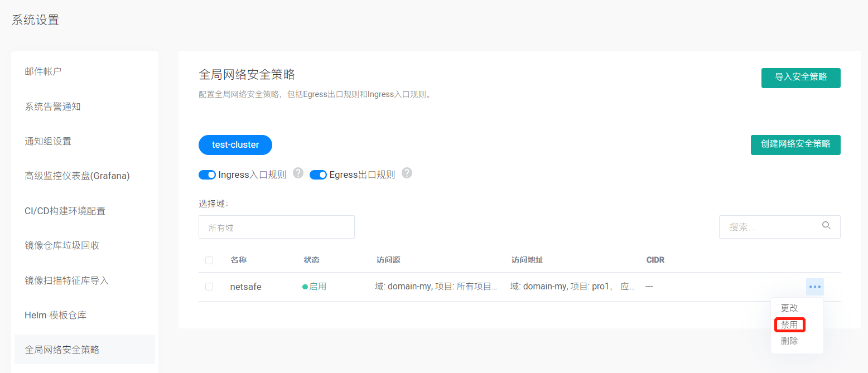This screenshot has width=868, height=373.
Task: Go to 高级监控仪表盘(Grafana) settings
Action: 77,176
